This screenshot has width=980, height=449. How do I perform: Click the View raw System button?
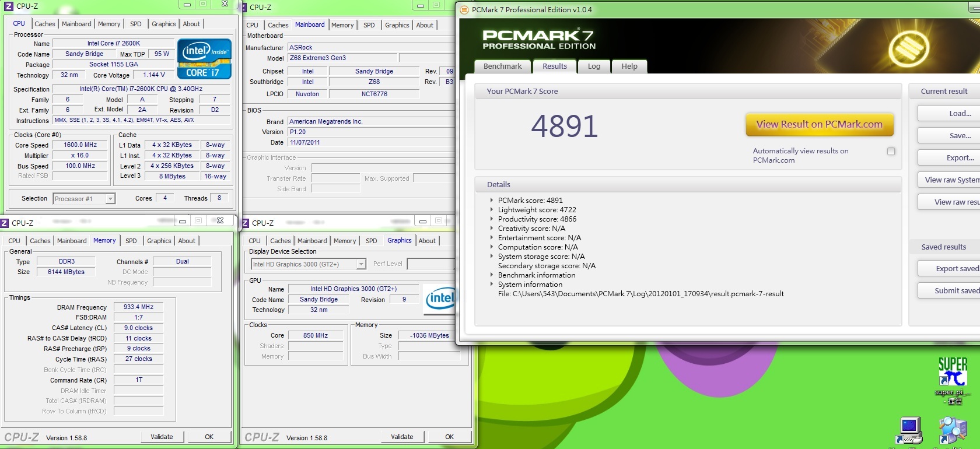(x=949, y=180)
